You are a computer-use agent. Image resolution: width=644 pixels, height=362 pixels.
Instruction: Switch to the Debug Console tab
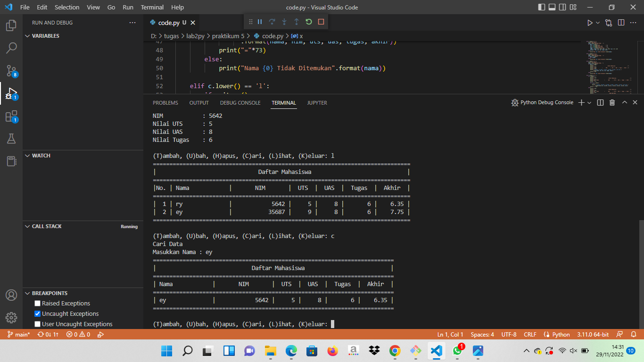[x=240, y=103]
